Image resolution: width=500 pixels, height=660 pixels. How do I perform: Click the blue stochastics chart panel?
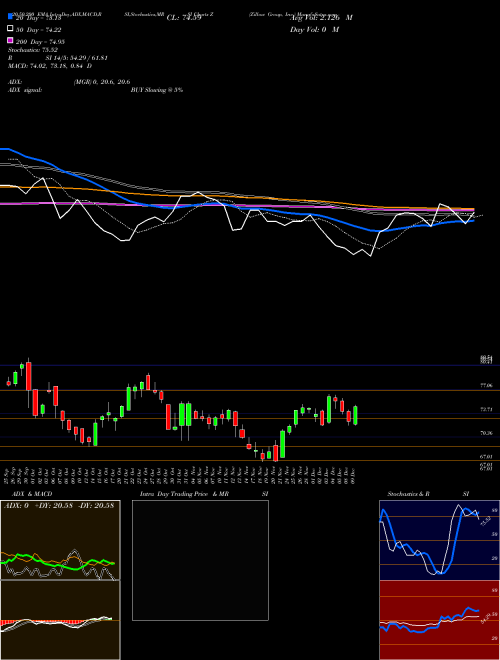(x=439, y=540)
